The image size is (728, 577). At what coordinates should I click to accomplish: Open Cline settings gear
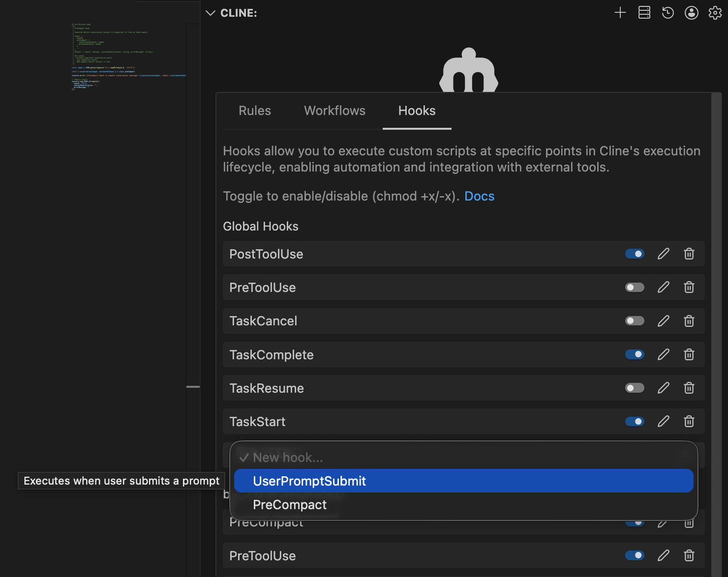715,13
